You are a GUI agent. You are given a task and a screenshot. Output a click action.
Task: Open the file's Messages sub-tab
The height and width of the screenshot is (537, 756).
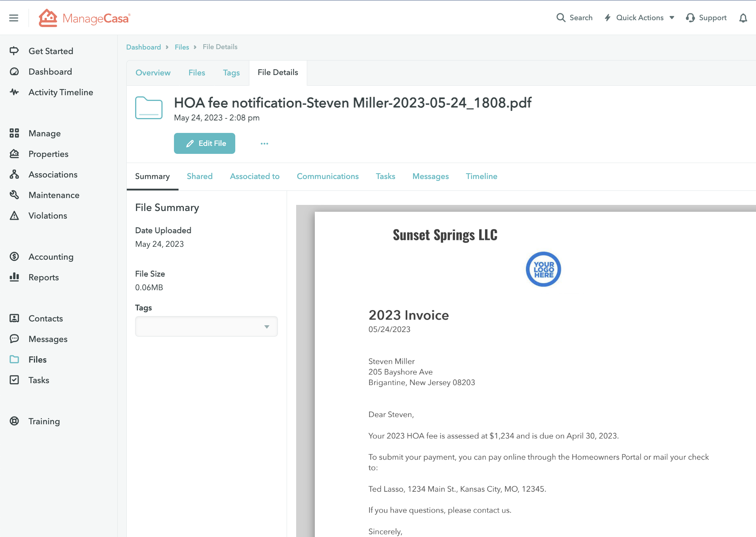pyautogui.click(x=431, y=176)
